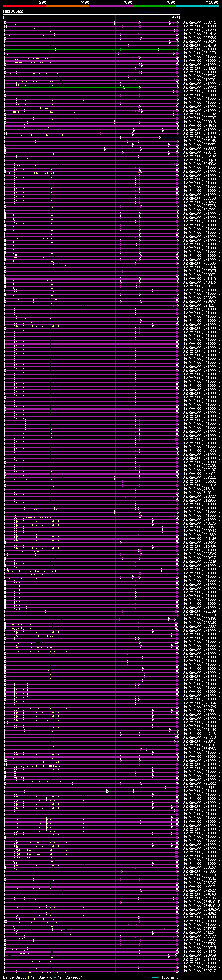Select hit UniRef100_C8VUU7
222x980 pixels.
pos(199,626)
